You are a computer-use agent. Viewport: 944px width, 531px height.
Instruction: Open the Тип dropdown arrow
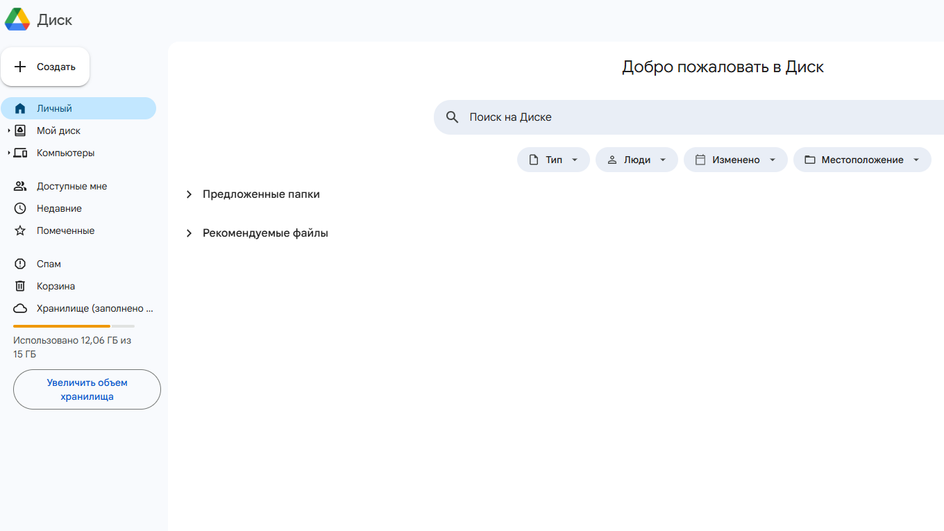tap(574, 160)
